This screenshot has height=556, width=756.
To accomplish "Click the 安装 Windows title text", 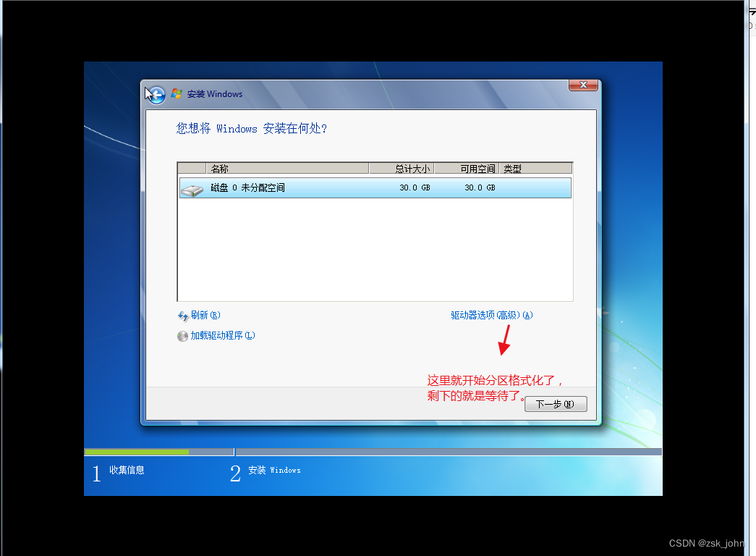I will [215, 94].
